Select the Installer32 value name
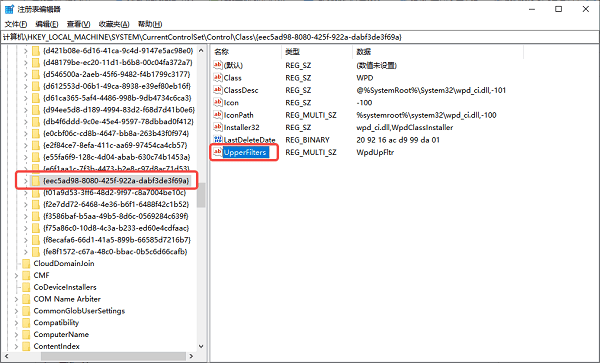Image resolution: width=600 pixels, height=363 pixels. pos(241,127)
